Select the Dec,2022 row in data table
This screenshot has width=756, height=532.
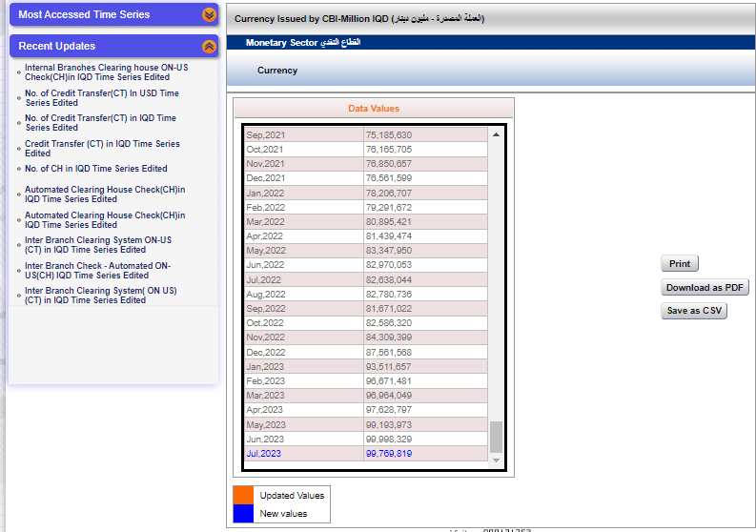coord(366,352)
